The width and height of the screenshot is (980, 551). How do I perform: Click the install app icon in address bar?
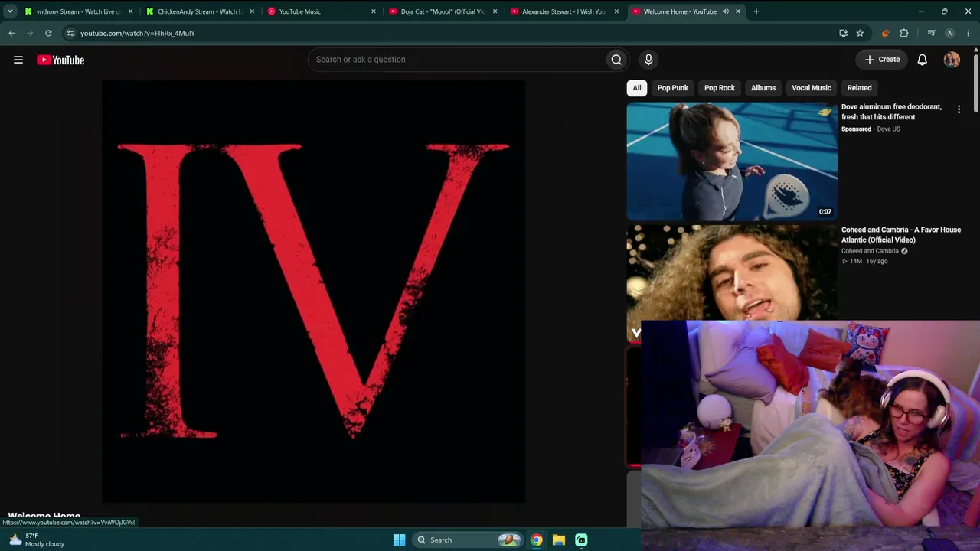(843, 34)
